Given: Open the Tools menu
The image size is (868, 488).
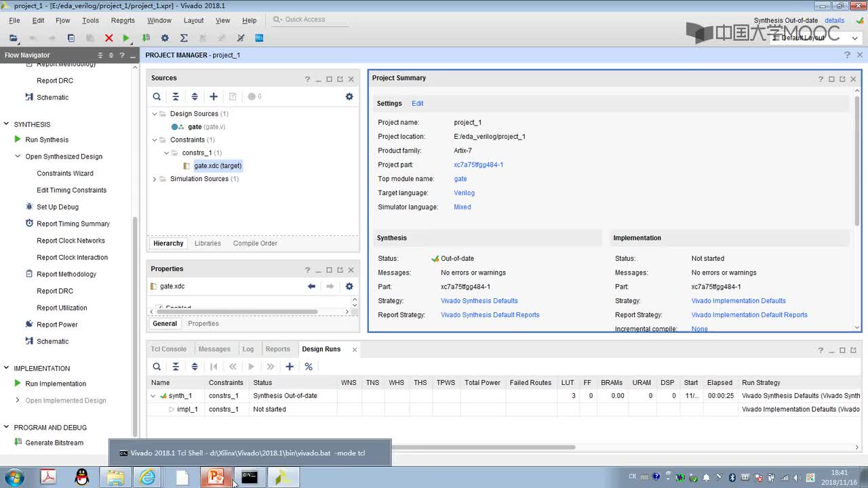Looking at the screenshot, I should [90, 20].
